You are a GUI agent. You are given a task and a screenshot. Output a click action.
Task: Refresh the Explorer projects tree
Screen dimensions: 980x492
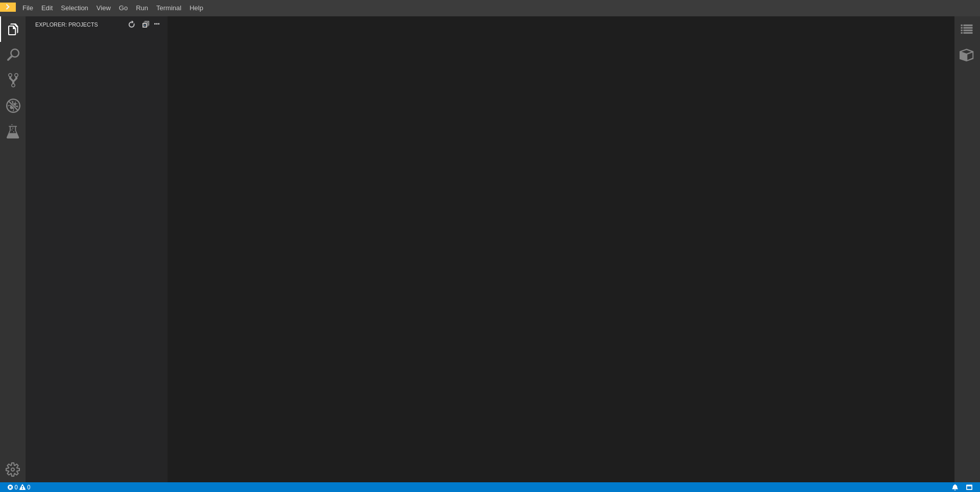coord(132,25)
